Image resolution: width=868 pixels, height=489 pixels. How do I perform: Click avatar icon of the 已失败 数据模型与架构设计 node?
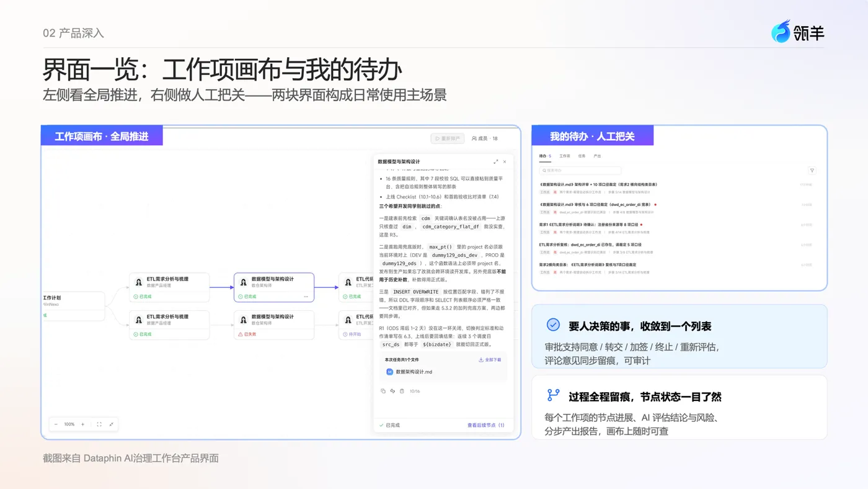pos(244,320)
